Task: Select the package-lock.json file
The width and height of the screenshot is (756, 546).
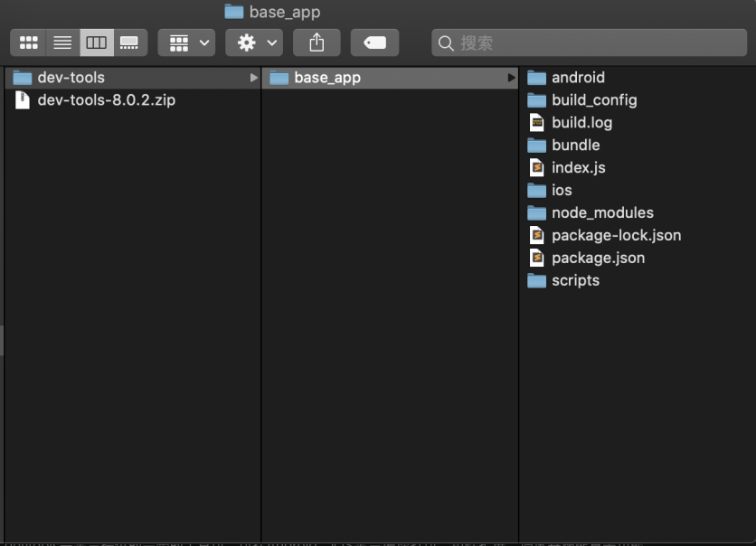Action: pos(616,236)
